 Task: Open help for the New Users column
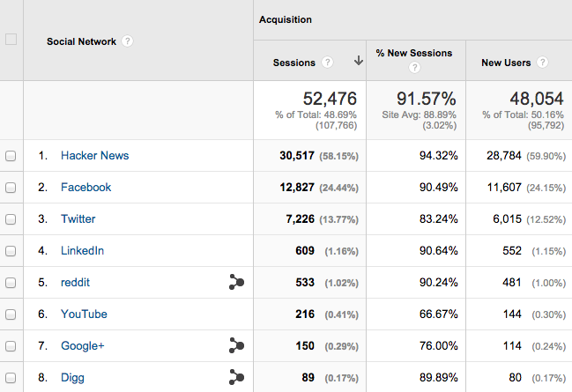[542, 63]
